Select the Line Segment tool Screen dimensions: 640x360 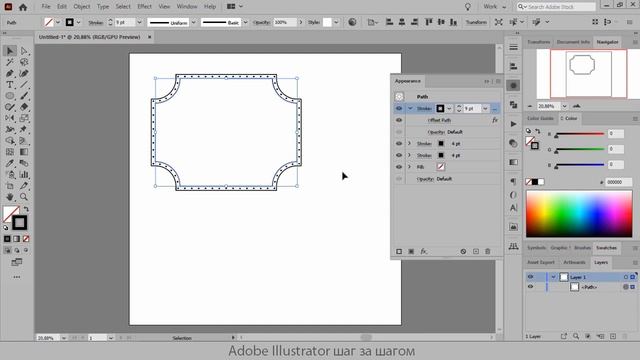[24, 85]
